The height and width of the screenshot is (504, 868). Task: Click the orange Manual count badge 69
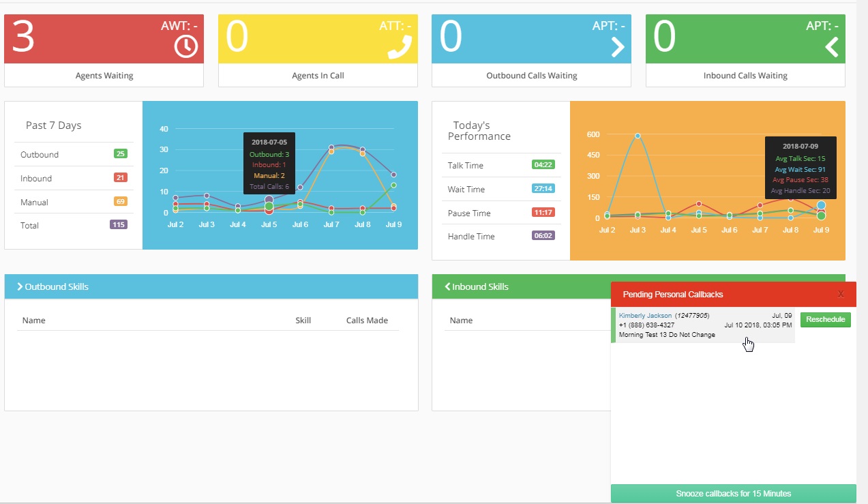121,202
